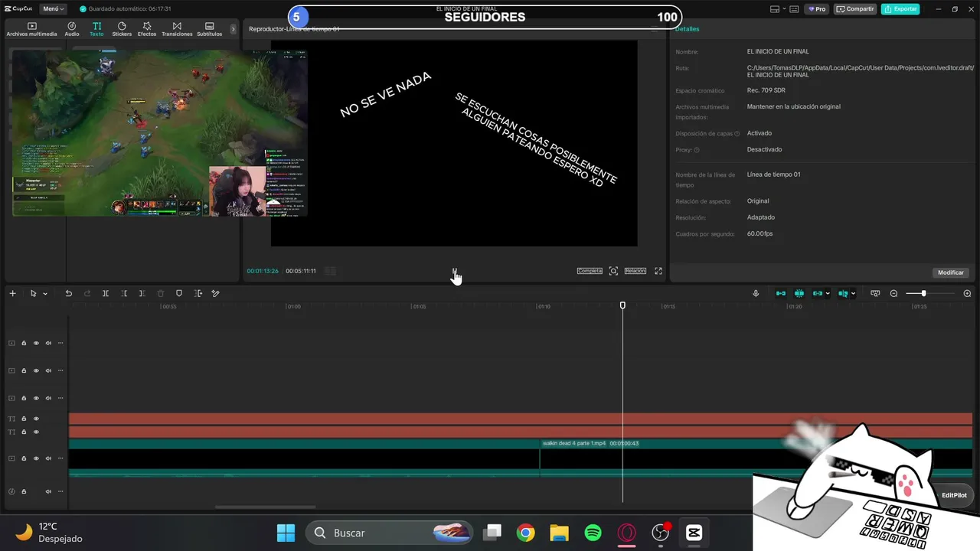Screen dimensions: 980x551
Task: Open Spotify from the taskbar
Action: [593, 533]
